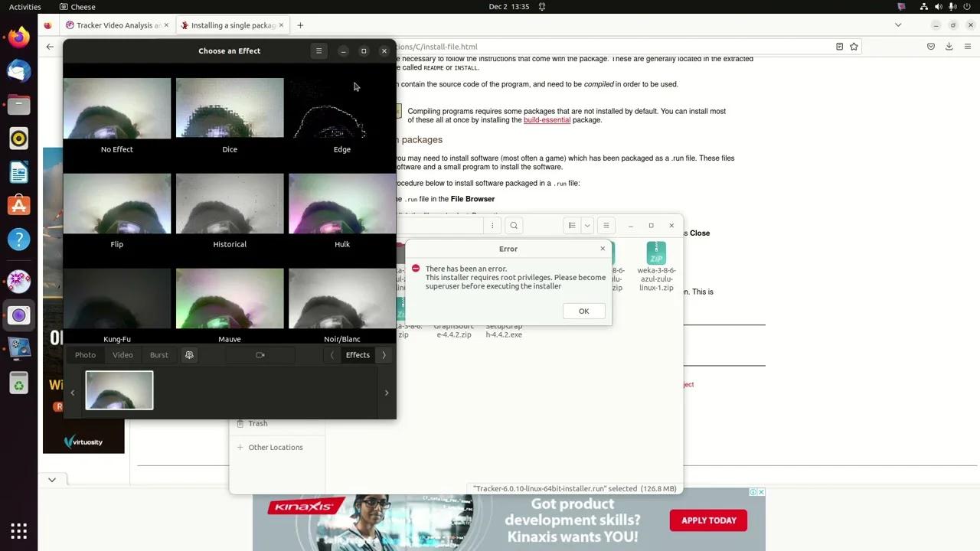Open Firefox's list all tabs dropdown
Screen dimensions: 980x551
coord(897,24)
